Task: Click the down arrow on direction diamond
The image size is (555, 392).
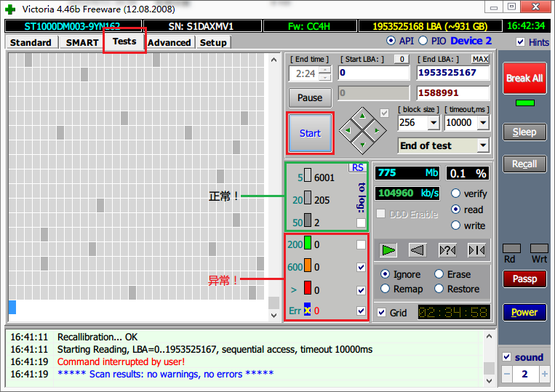Action: (362, 145)
